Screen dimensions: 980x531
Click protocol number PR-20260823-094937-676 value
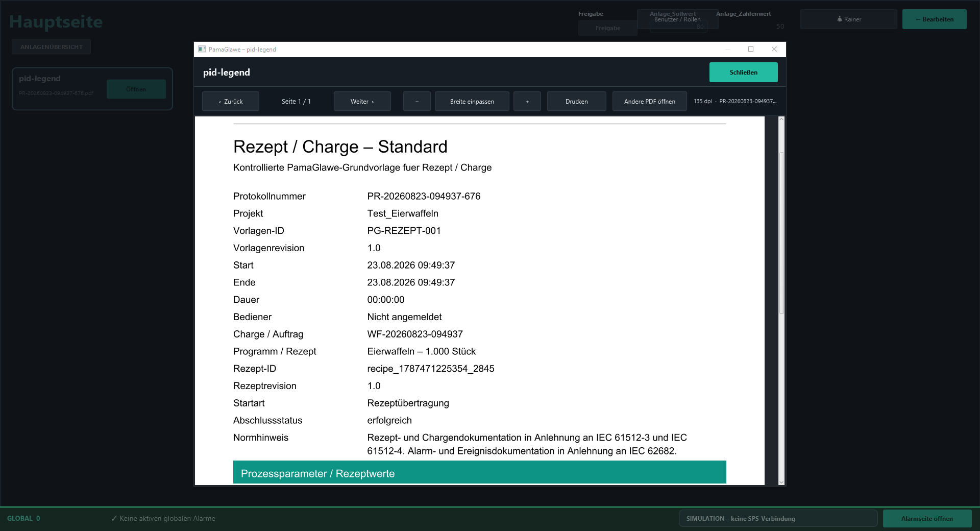(x=424, y=197)
